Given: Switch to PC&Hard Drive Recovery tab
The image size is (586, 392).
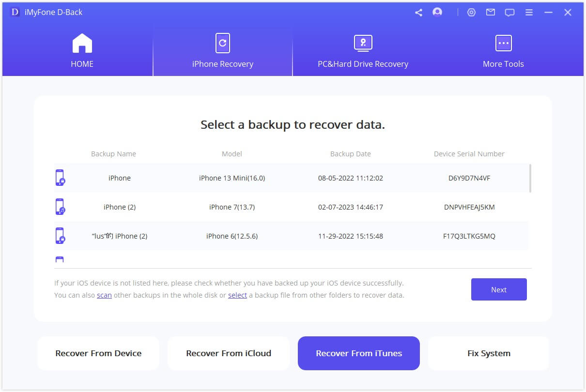Looking at the screenshot, I should [363, 51].
